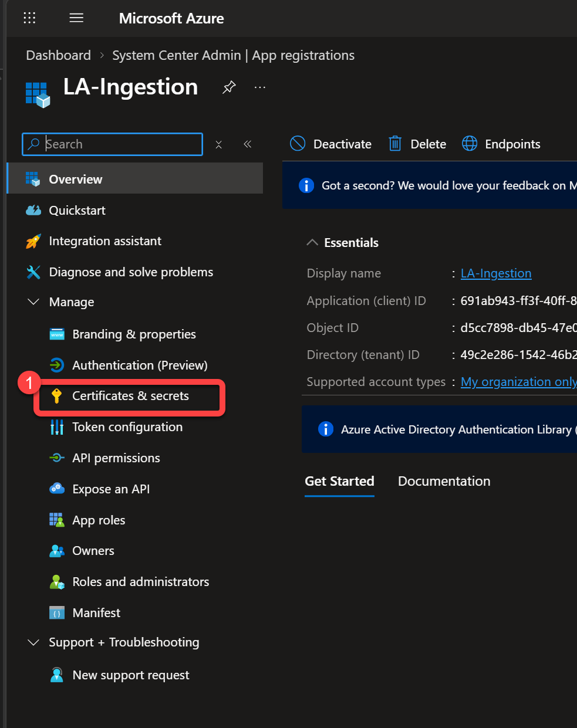
Task: Clear the sidebar search with X icon
Action: (x=218, y=144)
